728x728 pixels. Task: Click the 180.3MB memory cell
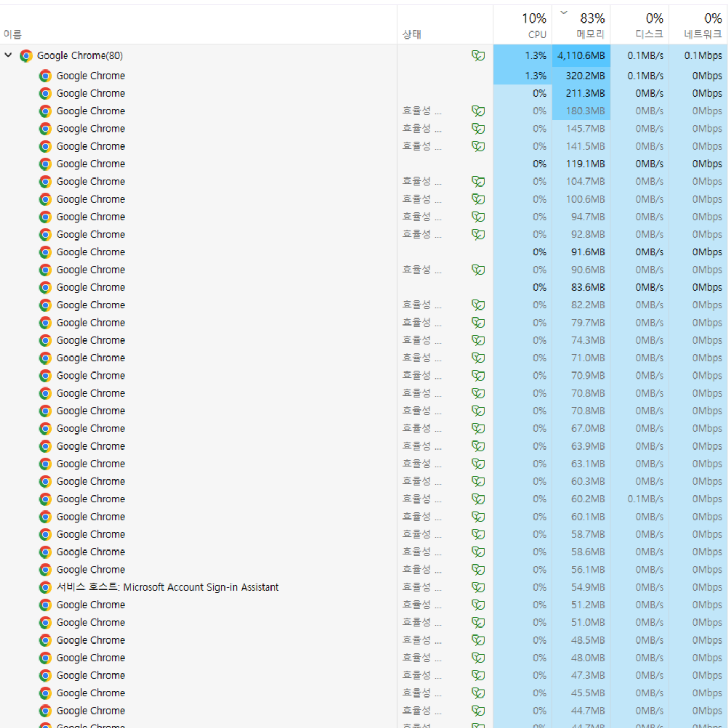pos(581,111)
